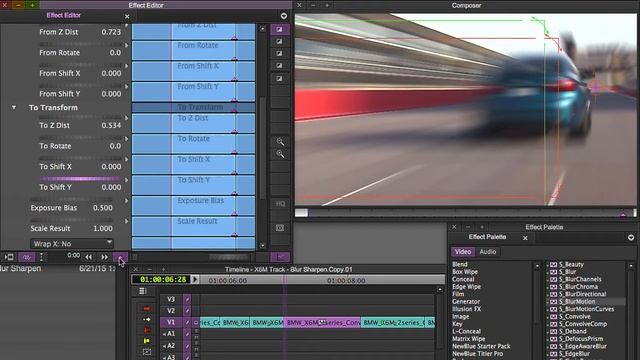640x360 pixels.
Task: Expand keyframe arrow for From Shift Y
Action: [x=127, y=87]
